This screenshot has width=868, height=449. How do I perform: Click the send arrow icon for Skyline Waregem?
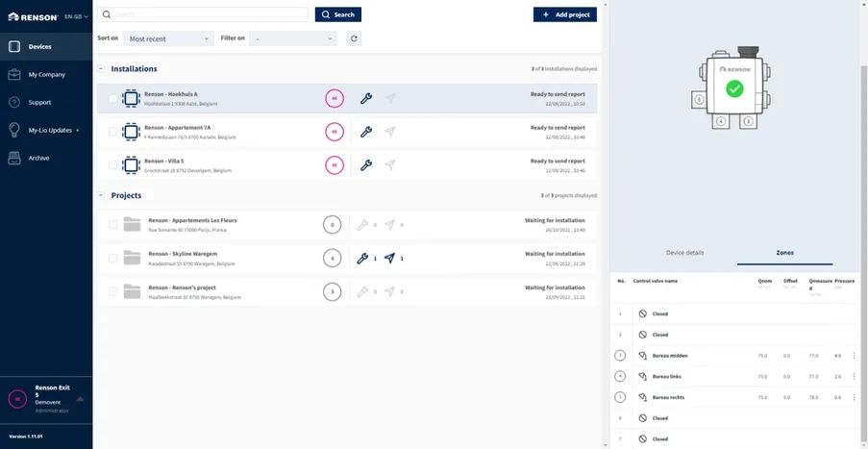(x=389, y=258)
